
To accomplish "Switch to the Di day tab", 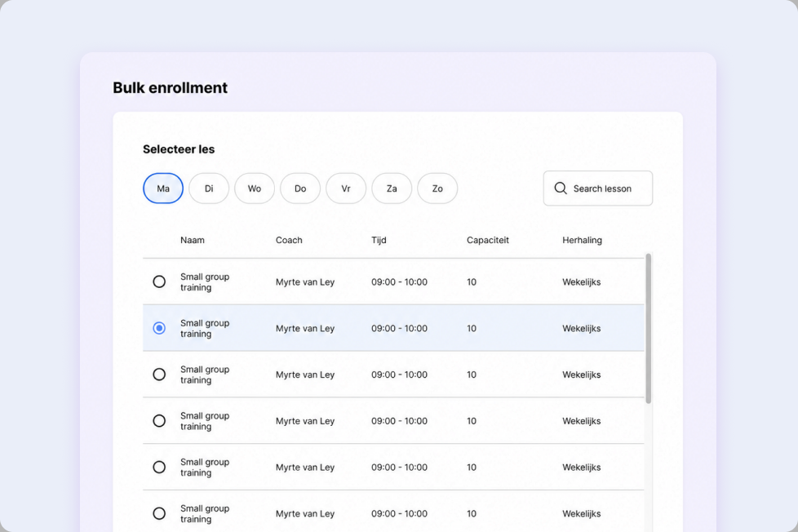I will coord(209,188).
